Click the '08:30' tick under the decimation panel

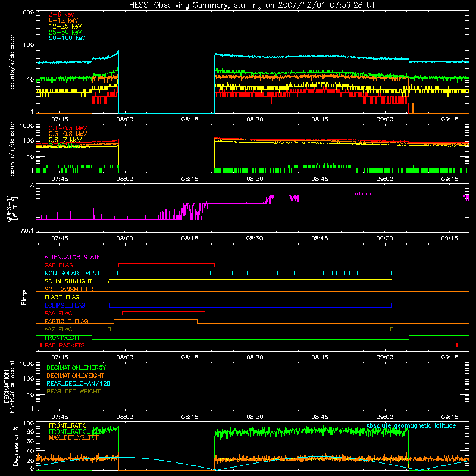[x=255, y=417]
